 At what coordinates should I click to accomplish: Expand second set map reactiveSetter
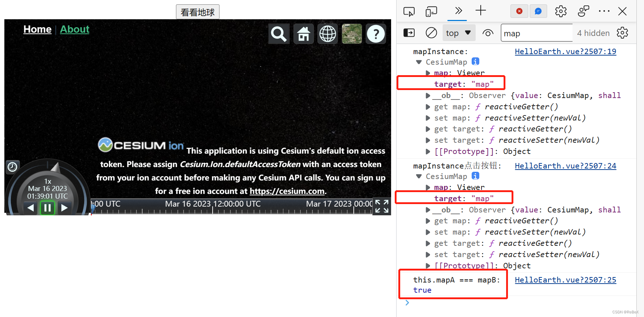[428, 232]
